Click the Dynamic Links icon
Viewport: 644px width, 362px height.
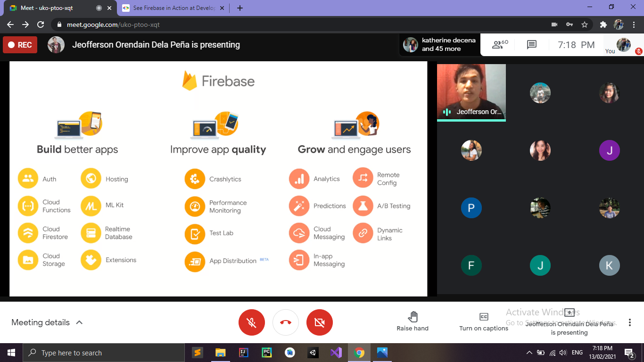point(363,233)
